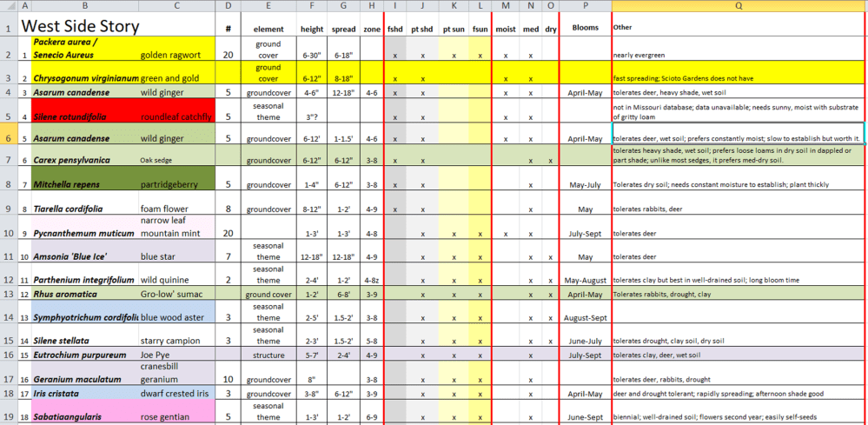Image resolution: width=868 pixels, height=425 pixels.
Task: Click the zone heading cell
Action: (372, 29)
